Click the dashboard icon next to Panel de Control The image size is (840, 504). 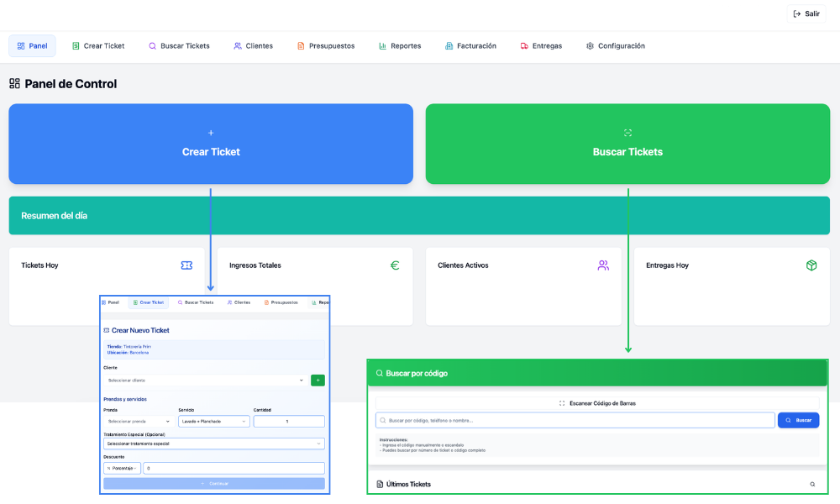coord(14,84)
